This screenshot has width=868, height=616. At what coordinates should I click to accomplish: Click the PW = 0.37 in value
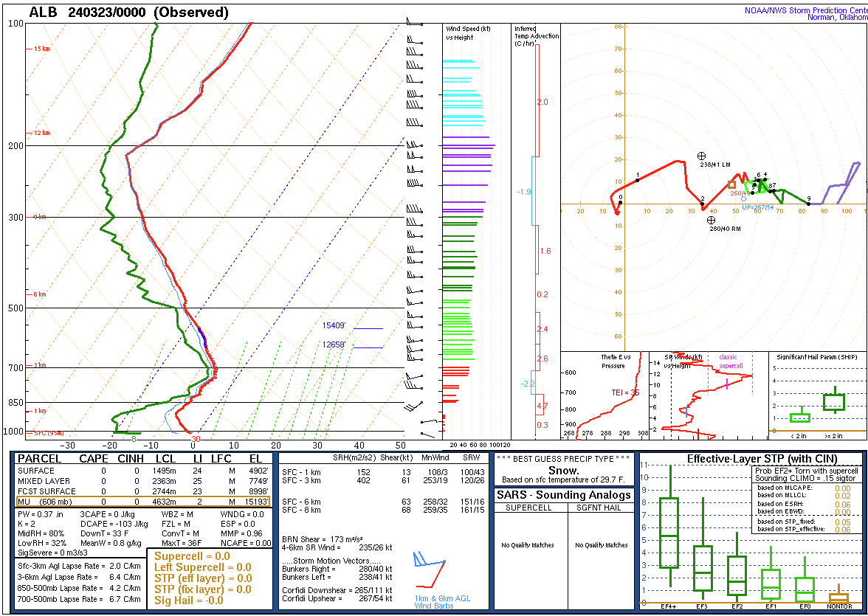pyautogui.click(x=41, y=514)
